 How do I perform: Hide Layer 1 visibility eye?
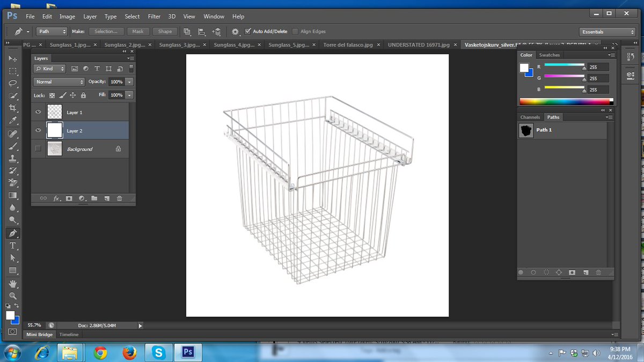tap(38, 112)
